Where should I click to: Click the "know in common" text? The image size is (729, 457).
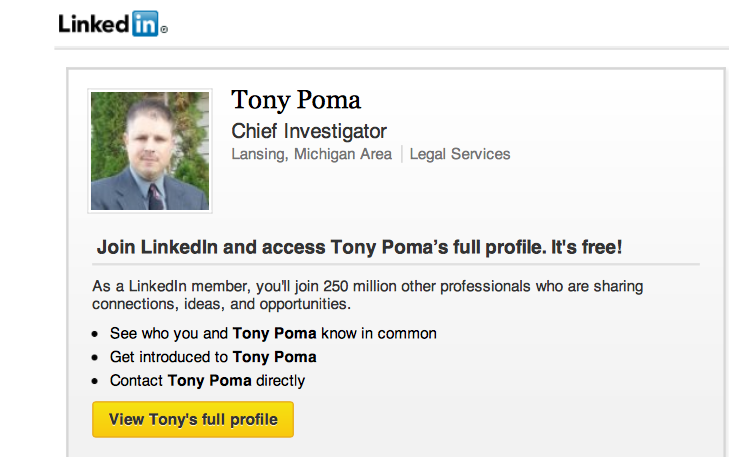click(381, 333)
